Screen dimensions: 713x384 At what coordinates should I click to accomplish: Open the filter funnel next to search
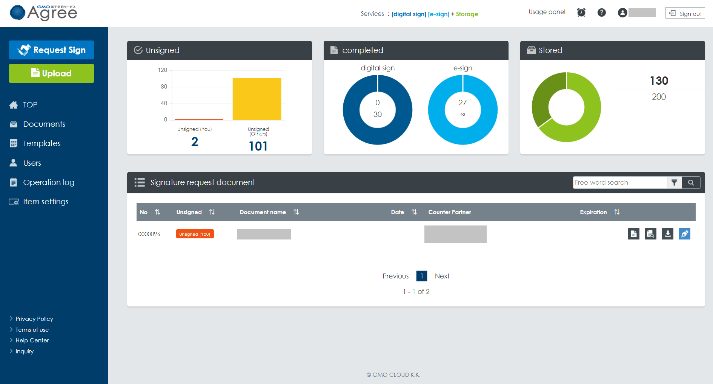point(674,182)
